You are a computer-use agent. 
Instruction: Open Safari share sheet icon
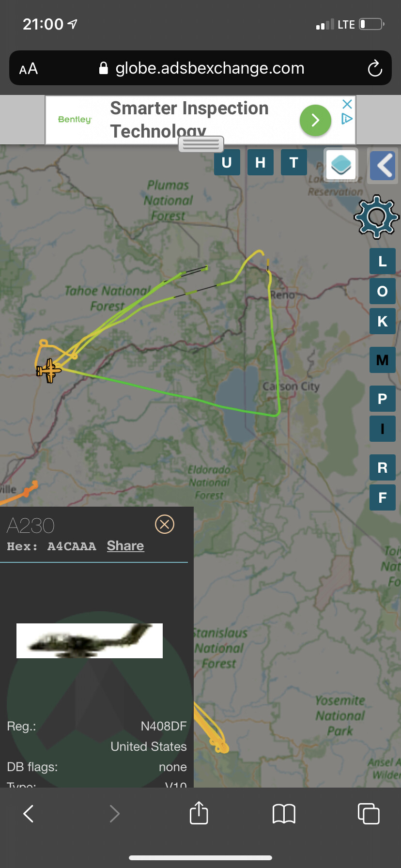tap(199, 813)
